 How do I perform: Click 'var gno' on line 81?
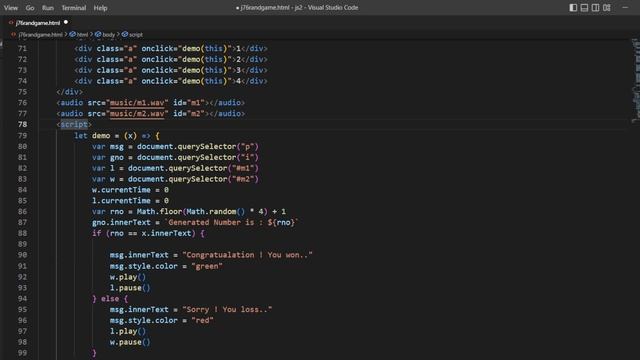coord(108,158)
